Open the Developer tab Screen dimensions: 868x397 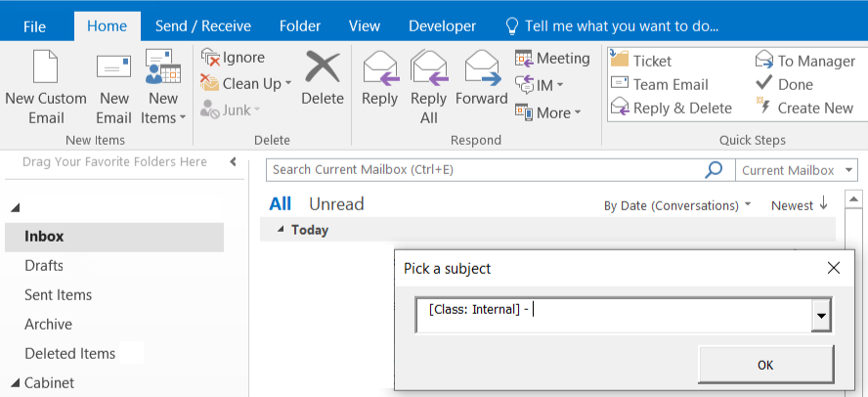442,26
